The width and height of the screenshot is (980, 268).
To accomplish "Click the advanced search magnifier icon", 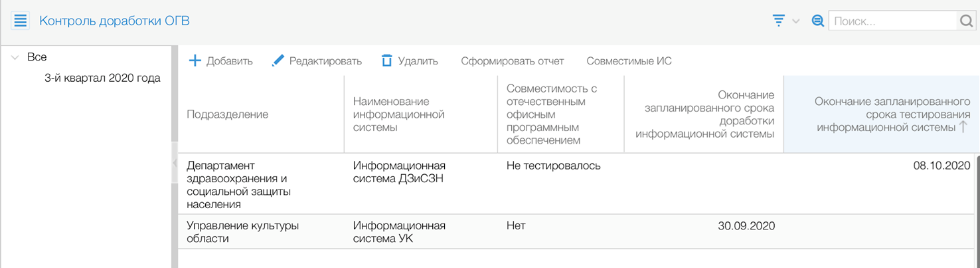I will [x=818, y=21].
